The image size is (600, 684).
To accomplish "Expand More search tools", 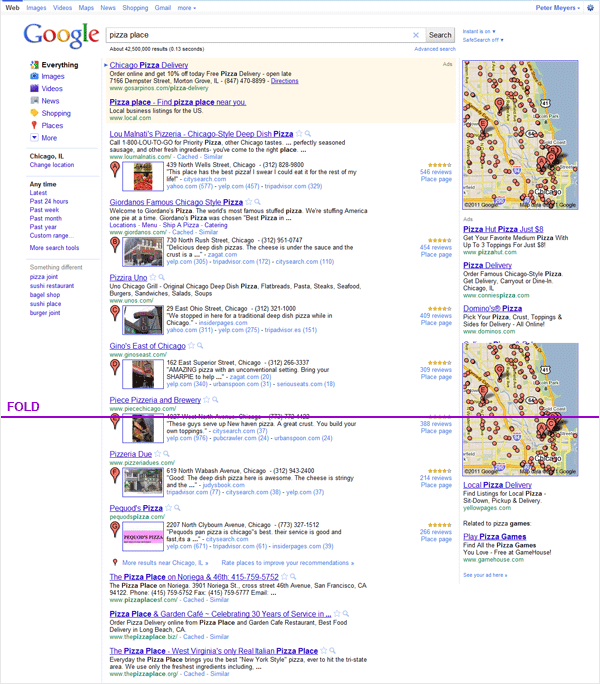I will click(x=54, y=248).
